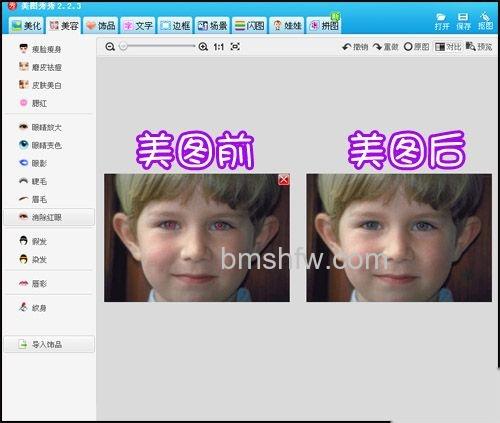The image size is (500, 423).
Task: Open the 预览 preview
Action: coord(479,47)
